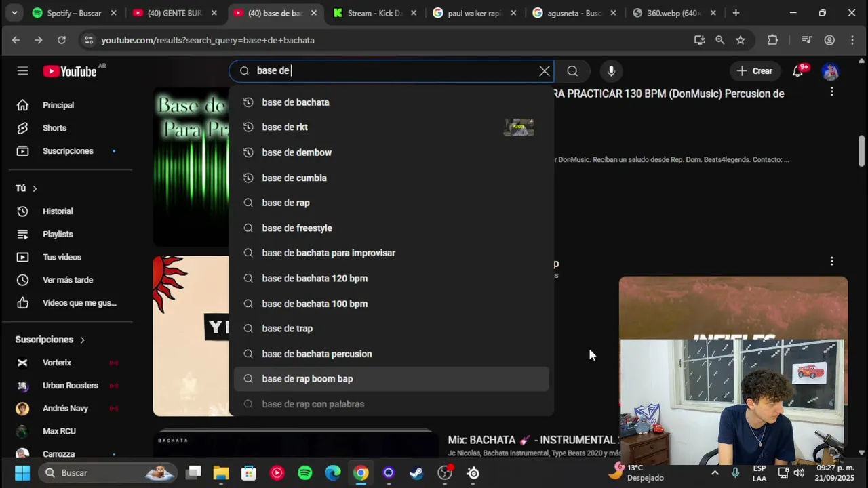
Task: Open Windows Start button
Action: (22, 473)
